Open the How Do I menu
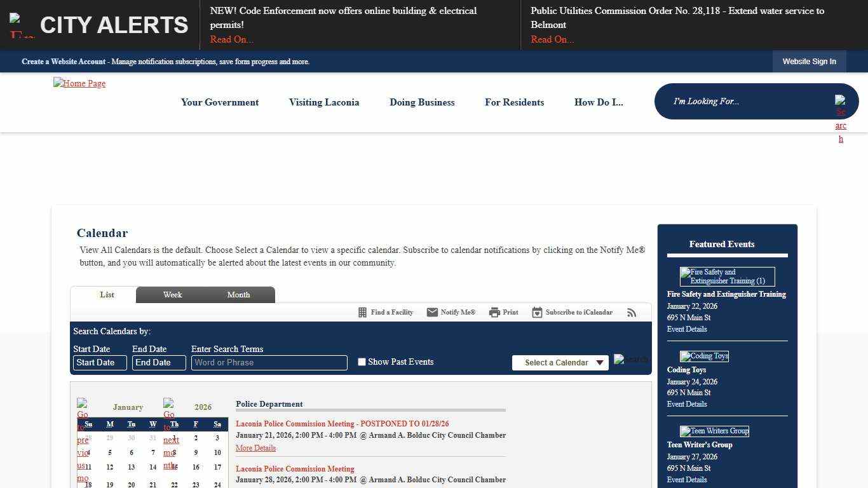This screenshot has width=868, height=488. point(599,102)
